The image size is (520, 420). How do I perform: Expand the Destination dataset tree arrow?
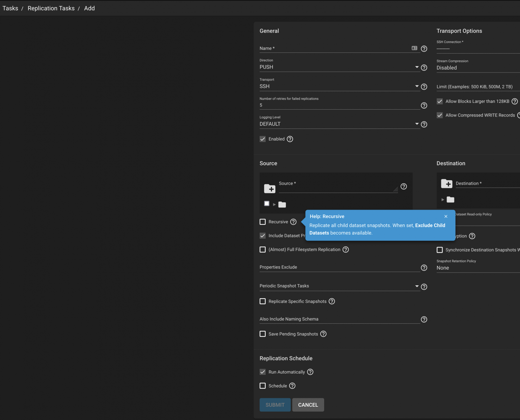tap(443, 199)
